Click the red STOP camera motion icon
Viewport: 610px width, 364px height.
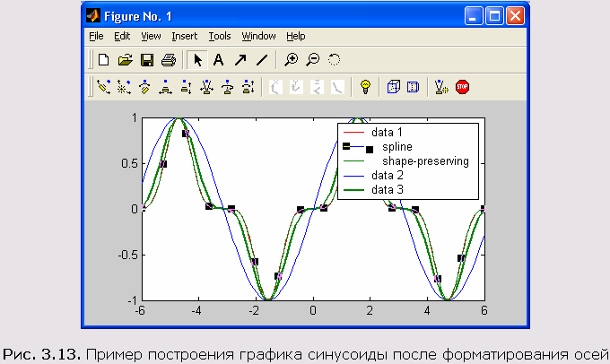(x=462, y=87)
